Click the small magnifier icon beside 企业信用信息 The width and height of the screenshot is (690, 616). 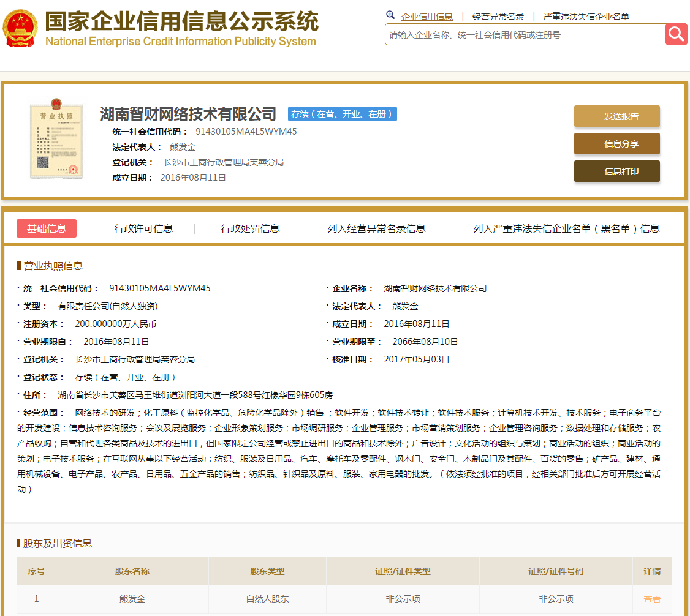click(x=390, y=16)
